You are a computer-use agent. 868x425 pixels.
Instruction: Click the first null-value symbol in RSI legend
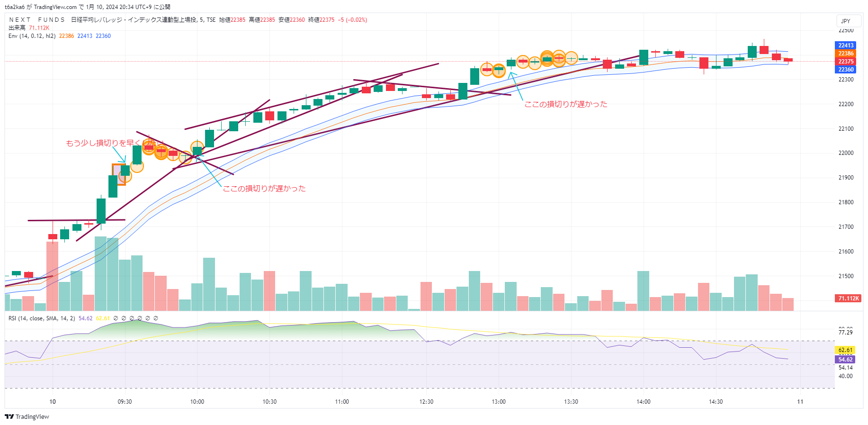click(x=116, y=318)
